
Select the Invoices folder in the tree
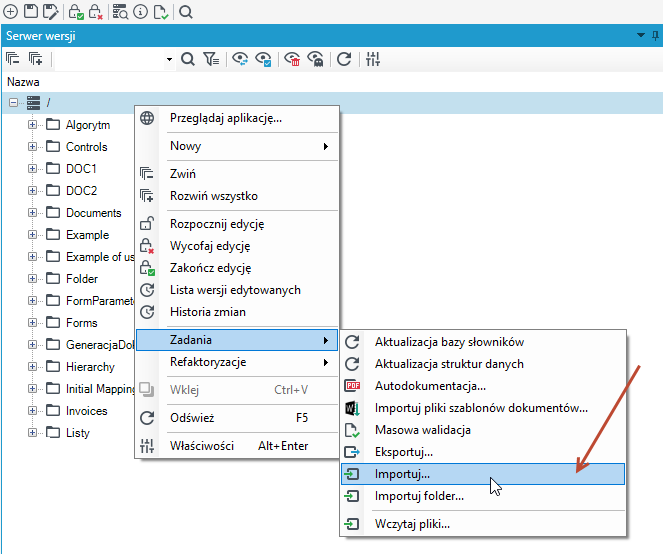click(87, 411)
